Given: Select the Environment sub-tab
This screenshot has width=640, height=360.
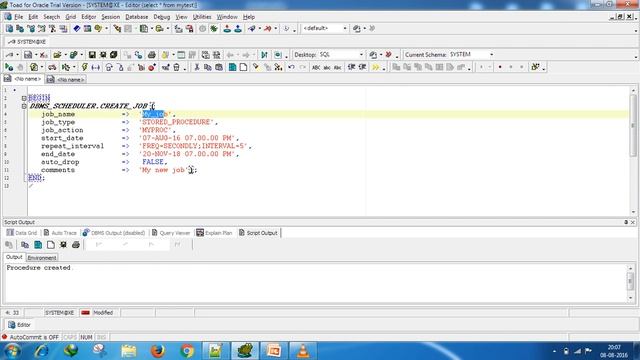Looking at the screenshot, I should 42,258.
